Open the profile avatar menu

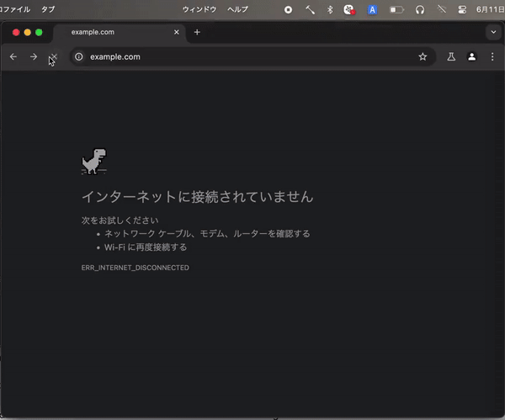point(472,57)
